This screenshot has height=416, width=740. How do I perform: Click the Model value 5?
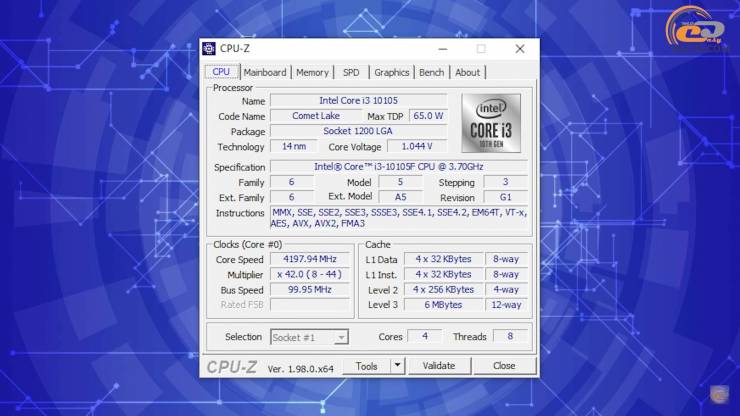pos(400,182)
